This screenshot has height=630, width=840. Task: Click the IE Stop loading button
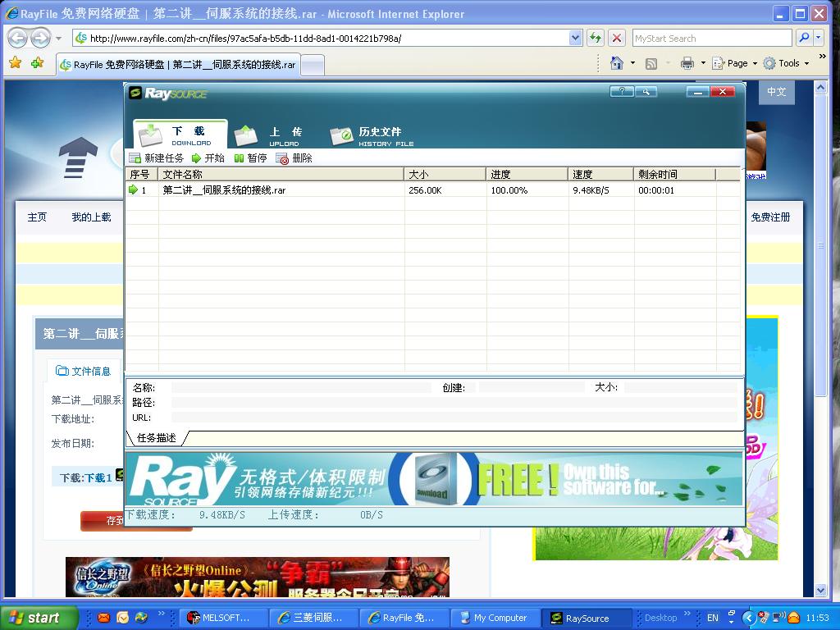pyautogui.click(x=617, y=39)
